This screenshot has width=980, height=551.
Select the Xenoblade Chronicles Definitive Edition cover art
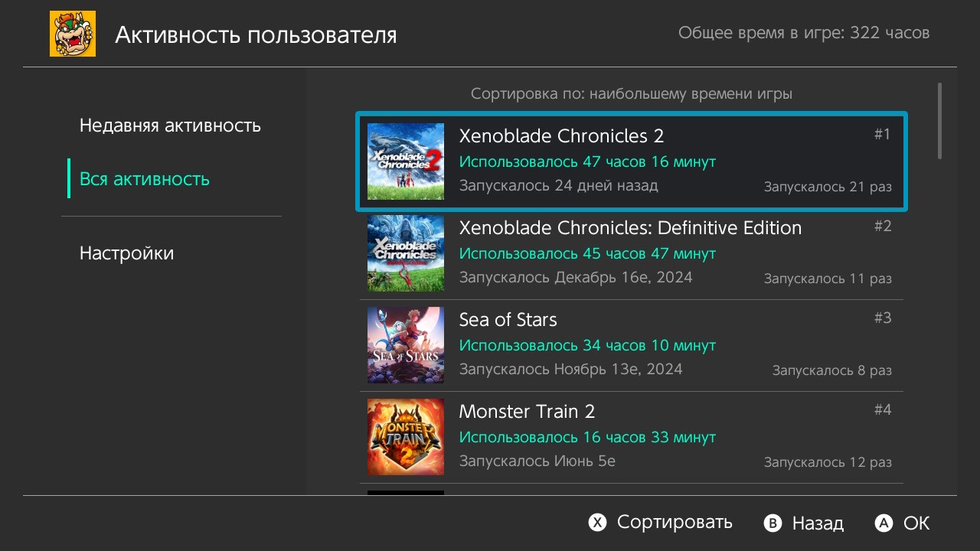pos(406,253)
